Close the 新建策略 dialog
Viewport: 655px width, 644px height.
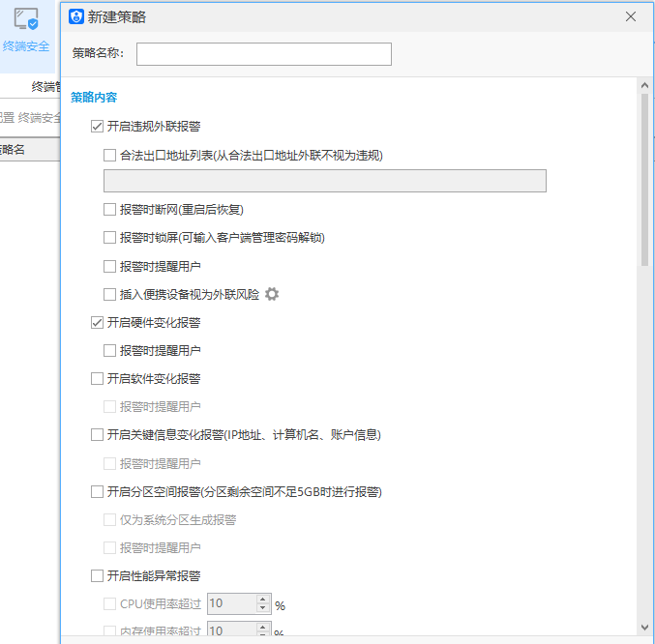pos(631,16)
